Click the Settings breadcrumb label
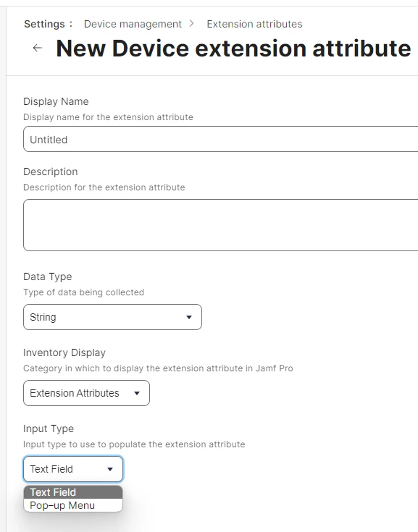Viewport: 418px width, 532px height. [44, 24]
